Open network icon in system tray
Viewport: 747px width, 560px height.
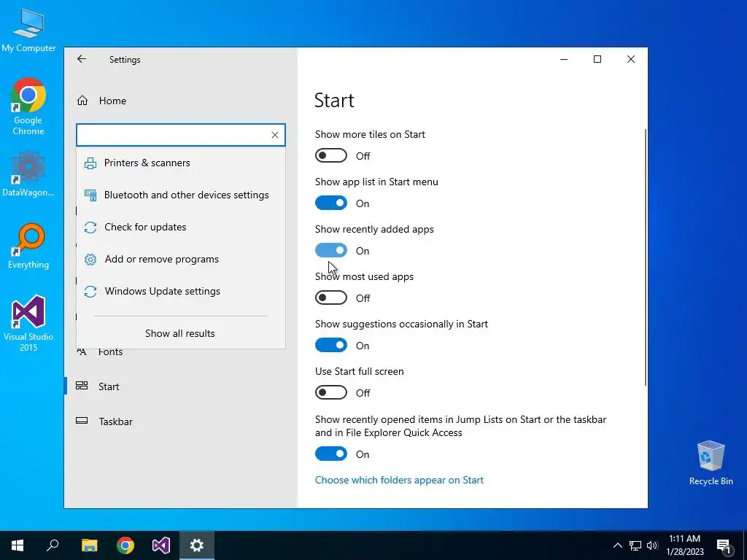point(635,545)
